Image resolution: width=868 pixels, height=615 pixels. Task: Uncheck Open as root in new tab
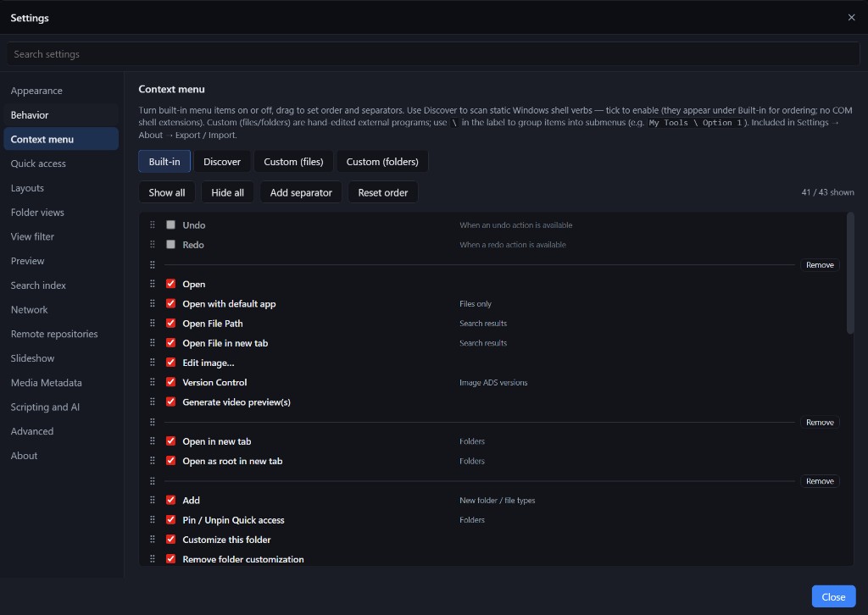point(170,460)
